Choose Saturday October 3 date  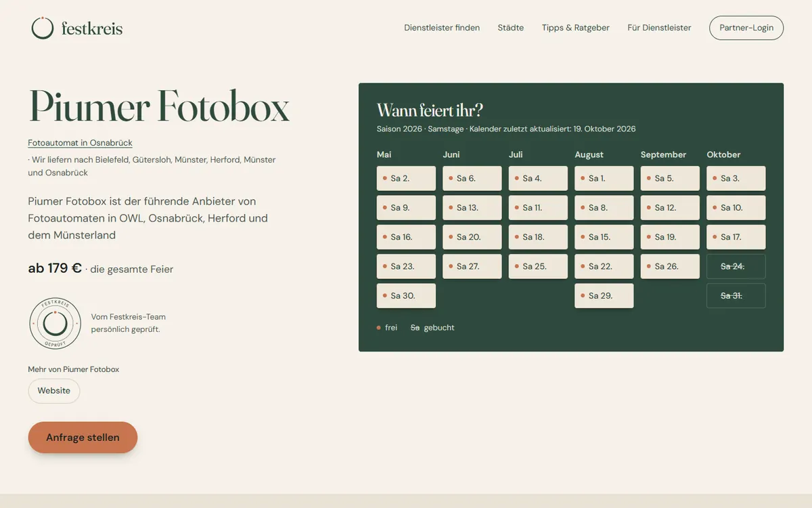[x=736, y=178]
